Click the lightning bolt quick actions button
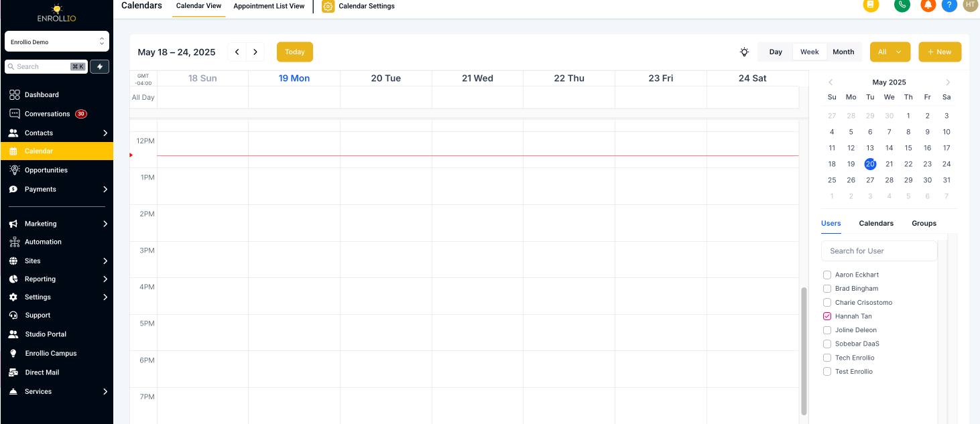Image resolution: width=980 pixels, height=424 pixels. (100, 66)
